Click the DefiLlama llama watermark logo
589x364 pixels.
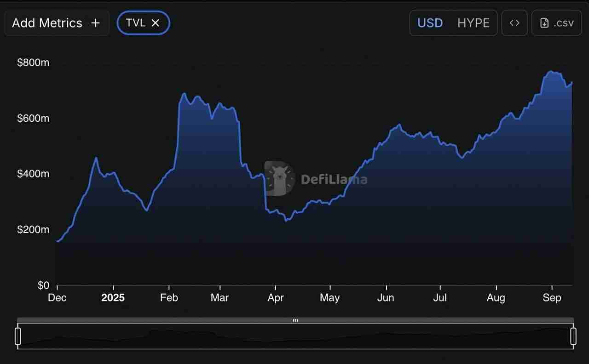tap(278, 178)
